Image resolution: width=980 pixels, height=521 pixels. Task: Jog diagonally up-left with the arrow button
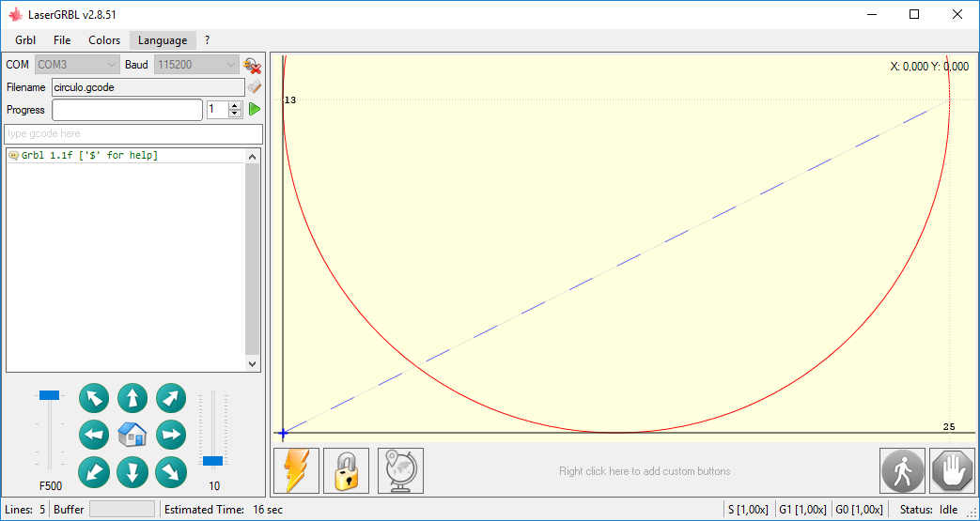click(94, 399)
